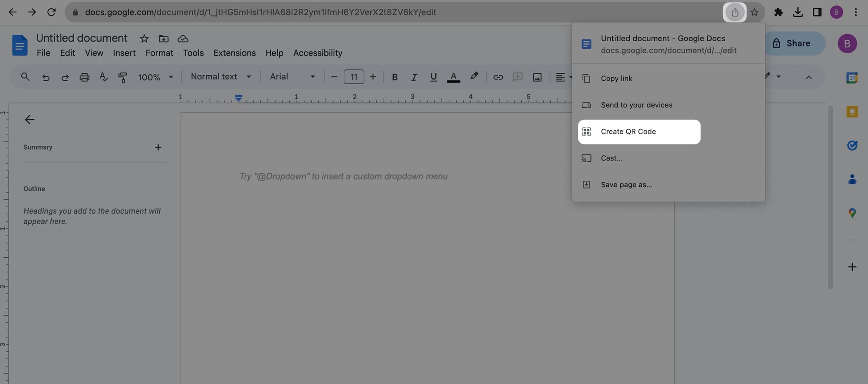This screenshot has width=868, height=384.
Task: Increase the font size
Action: 373,77
